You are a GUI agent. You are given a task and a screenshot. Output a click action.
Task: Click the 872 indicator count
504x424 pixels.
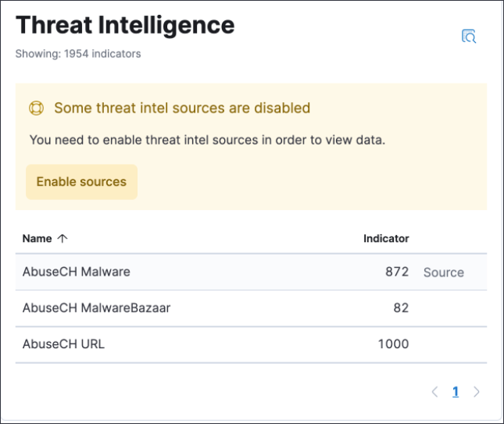pos(396,273)
